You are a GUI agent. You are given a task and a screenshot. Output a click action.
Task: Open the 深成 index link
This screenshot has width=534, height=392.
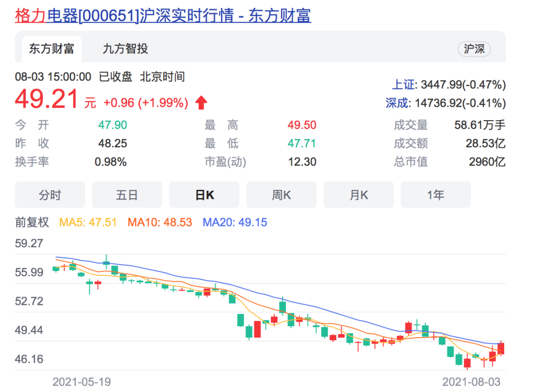[x=398, y=103]
